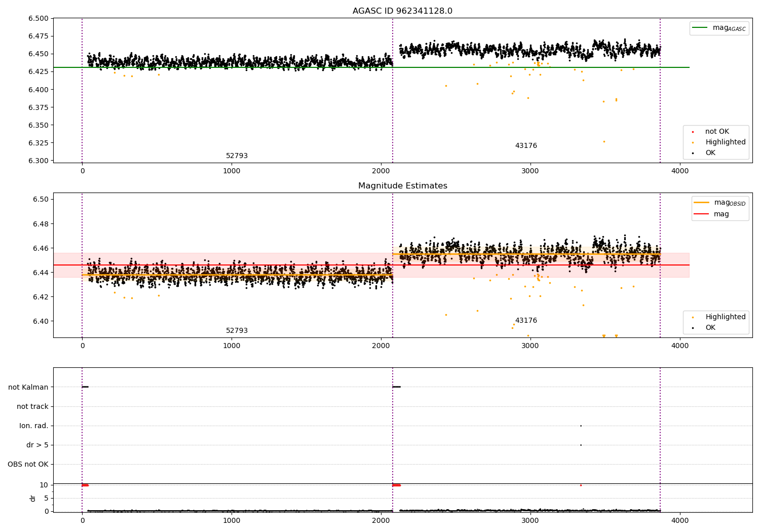This screenshot has width=760, height=532.
Task: Click the 6.42 tick in Magnitude Estimates plot
Action: point(41,297)
